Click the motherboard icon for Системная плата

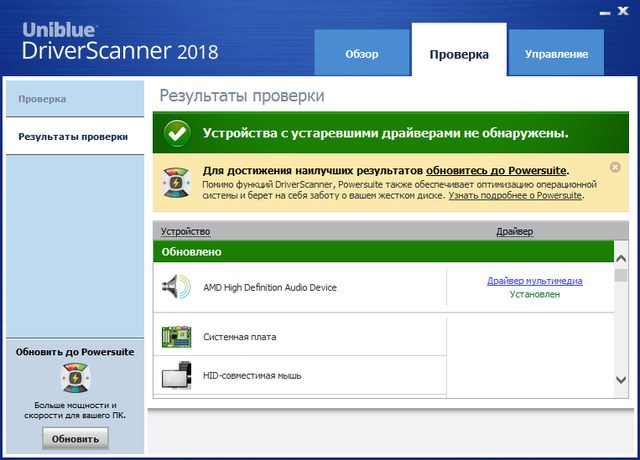175,336
